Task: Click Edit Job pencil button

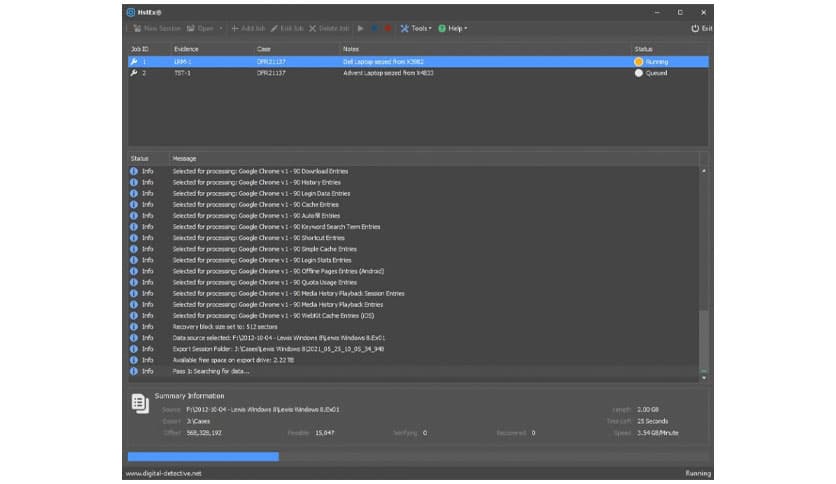Action: pyautogui.click(x=287, y=28)
